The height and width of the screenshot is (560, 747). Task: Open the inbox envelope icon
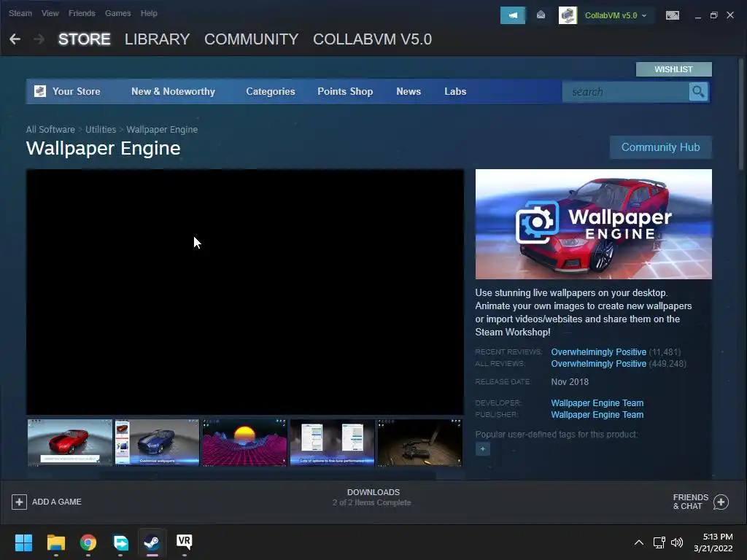(541, 15)
